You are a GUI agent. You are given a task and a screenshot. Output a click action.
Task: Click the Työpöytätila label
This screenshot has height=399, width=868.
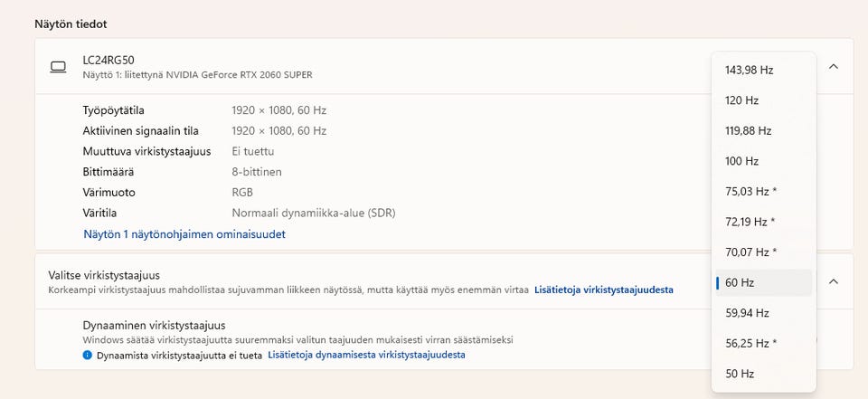(x=114, y=110)
